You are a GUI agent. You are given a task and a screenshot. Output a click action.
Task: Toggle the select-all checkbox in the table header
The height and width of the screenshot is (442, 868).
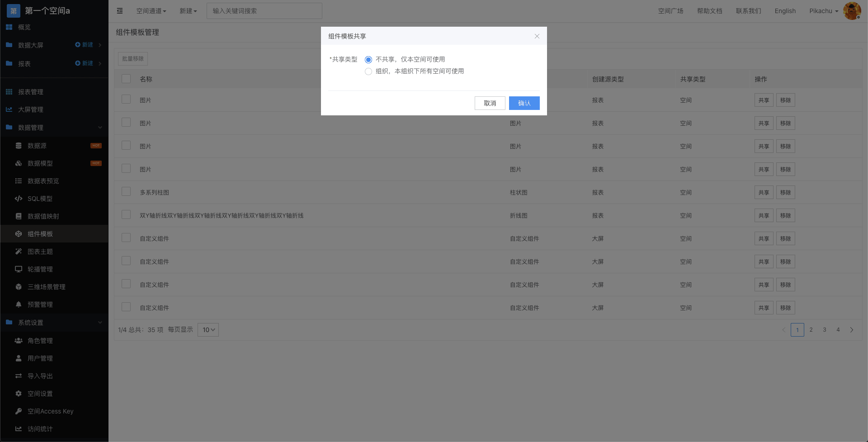[126, 79]
